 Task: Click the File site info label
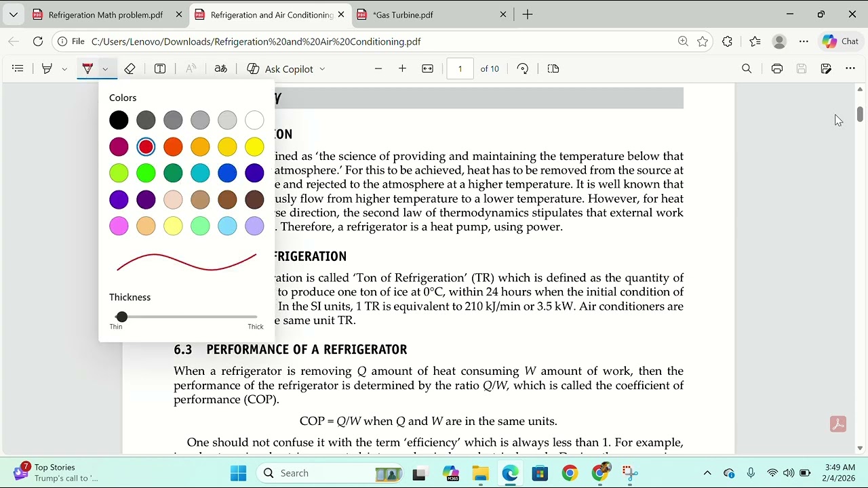point(71,41)
